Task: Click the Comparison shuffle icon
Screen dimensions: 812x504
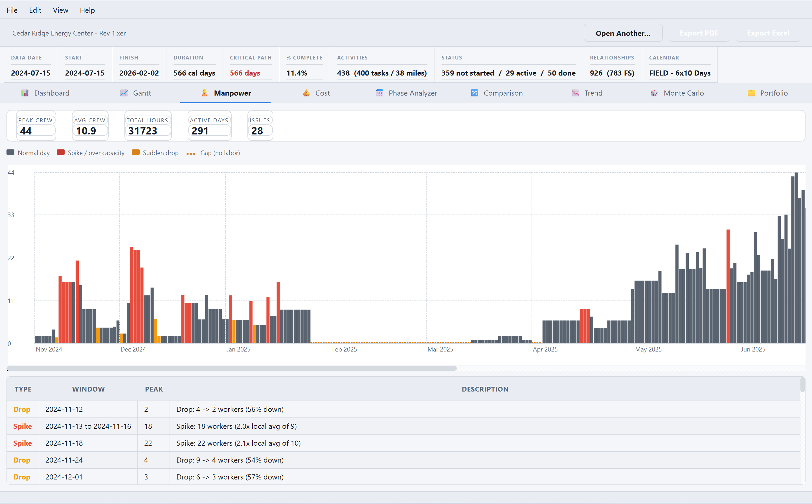Action: pos(474,93)
